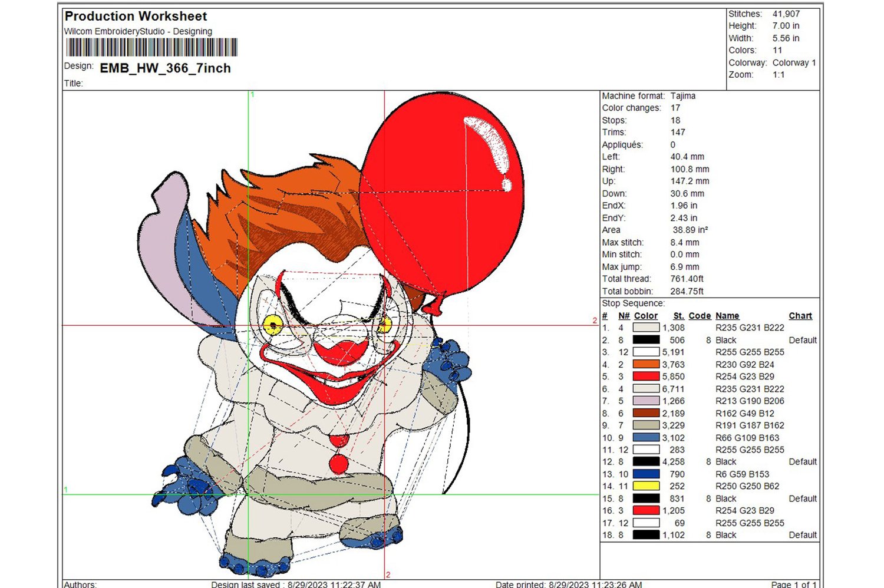Select the black swatch with 4,258 stitches
The width and height of the screenshot is (884, 588).
646,462
